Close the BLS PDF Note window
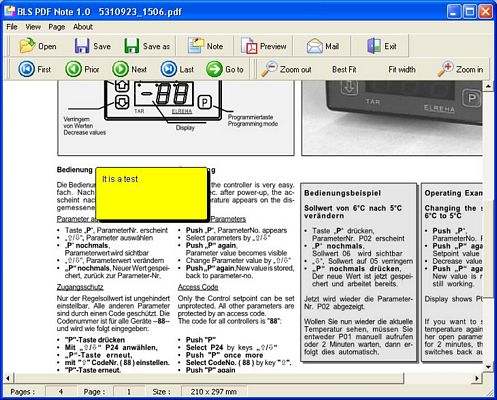This screenshot has width=497, height=400. pos(486,12)
